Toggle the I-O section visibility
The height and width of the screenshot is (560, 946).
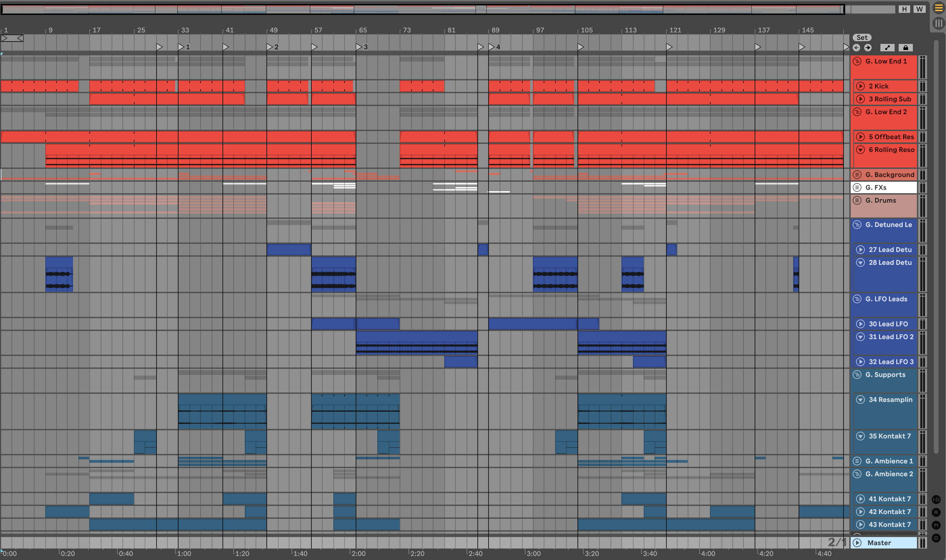(x=936, y=499)
